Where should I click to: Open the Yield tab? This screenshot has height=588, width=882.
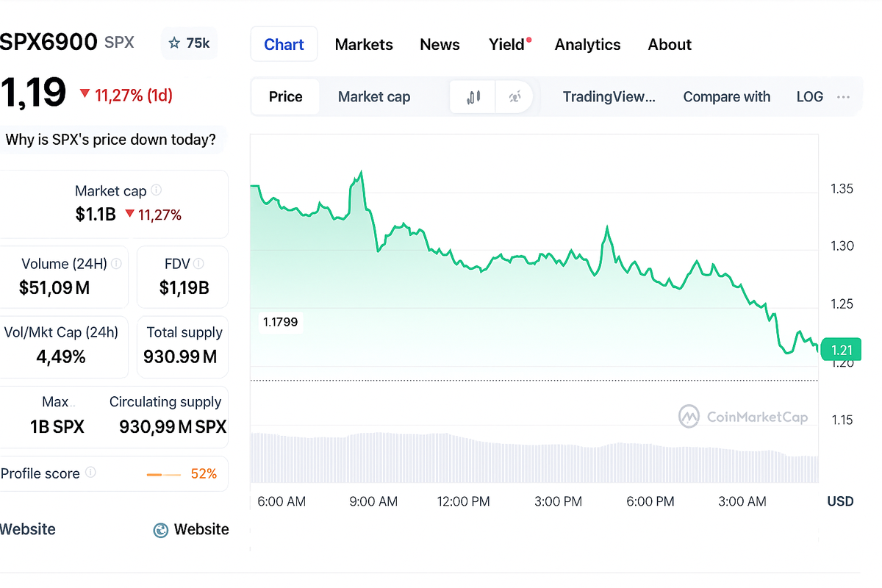pyautogui.click(x=509, y=44)
